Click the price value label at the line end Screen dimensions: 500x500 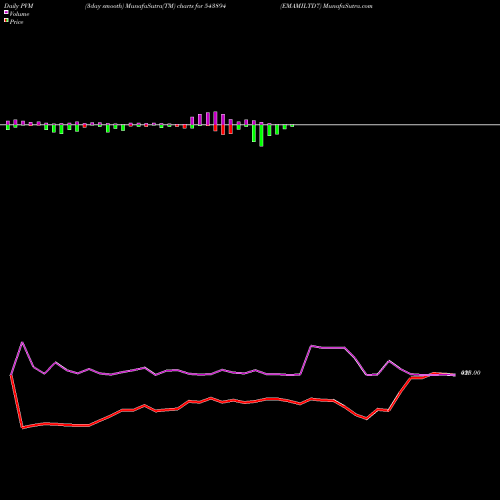471,373
